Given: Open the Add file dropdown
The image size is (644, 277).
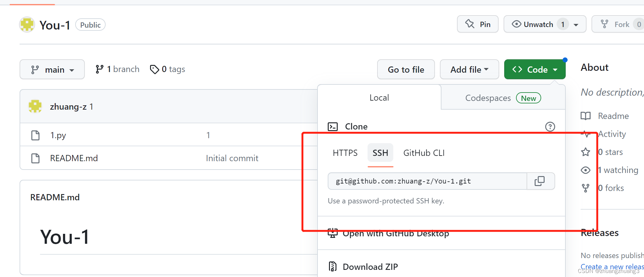Looking at the screenshot, I should 469,69.
